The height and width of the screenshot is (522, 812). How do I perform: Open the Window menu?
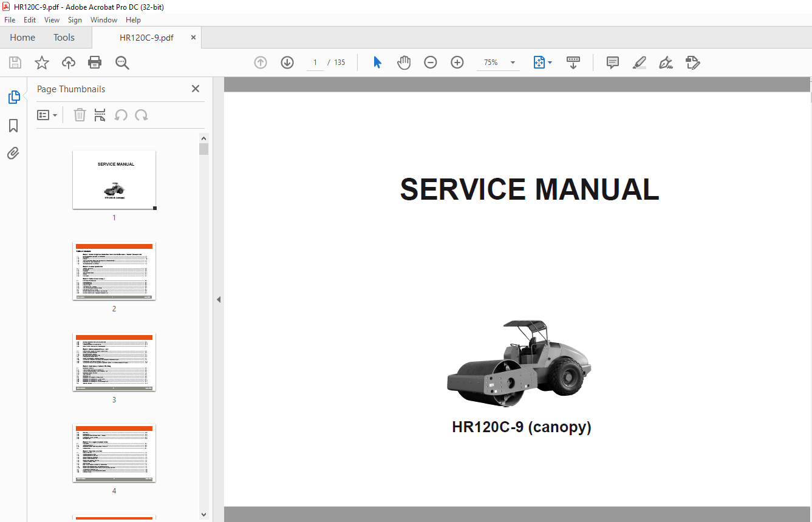pyautogui.click(x=104, y=20)
